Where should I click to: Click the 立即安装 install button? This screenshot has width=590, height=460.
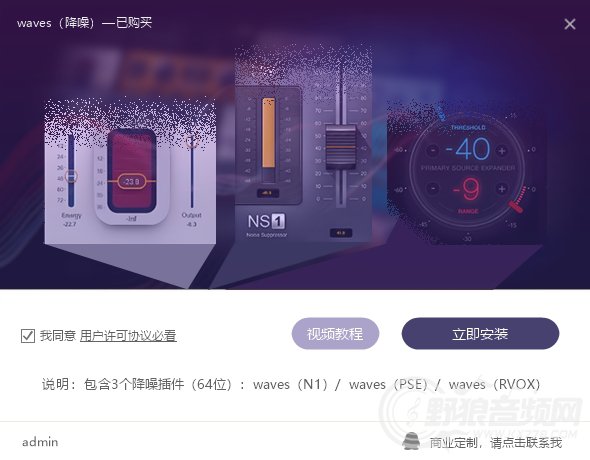click(x=480, y=334)
